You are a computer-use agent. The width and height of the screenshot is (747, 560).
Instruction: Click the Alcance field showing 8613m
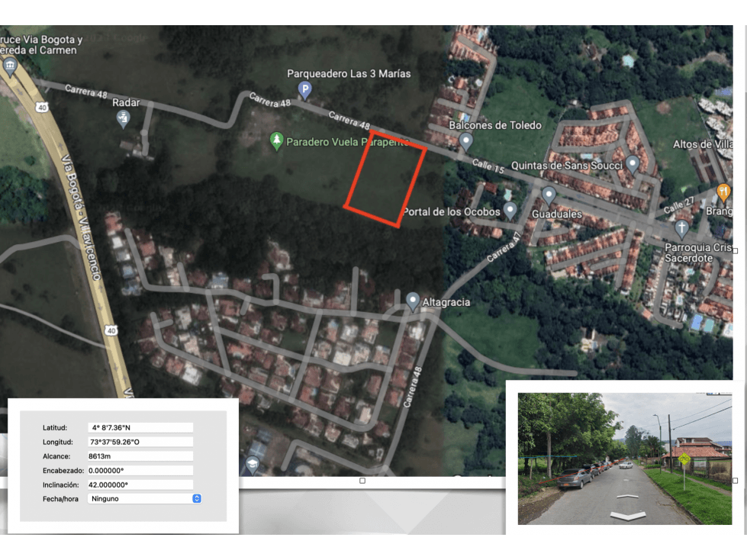coord(140,456)
